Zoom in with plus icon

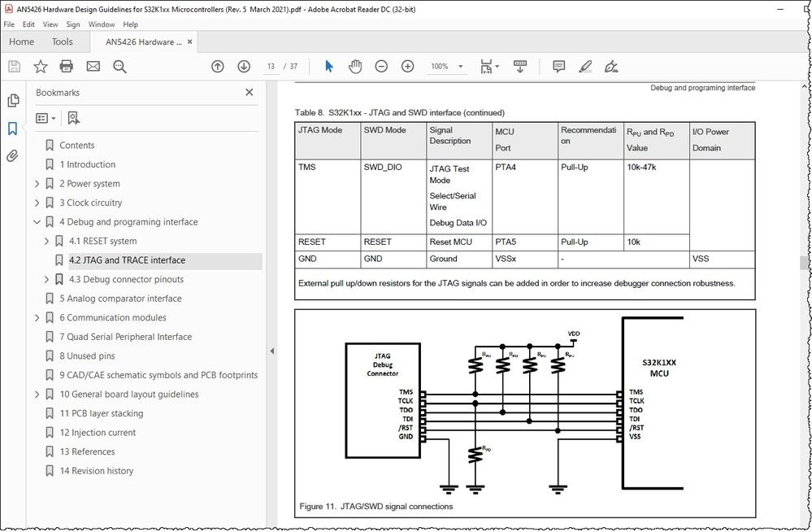[407, 67]
